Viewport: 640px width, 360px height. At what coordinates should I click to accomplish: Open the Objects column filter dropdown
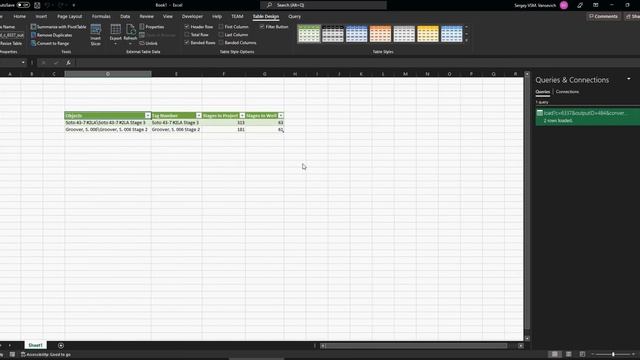[148, 116]
